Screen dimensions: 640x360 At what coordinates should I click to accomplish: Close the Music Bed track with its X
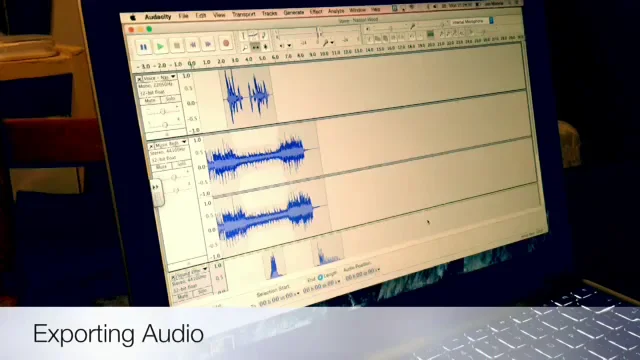(x=151, y=146)
